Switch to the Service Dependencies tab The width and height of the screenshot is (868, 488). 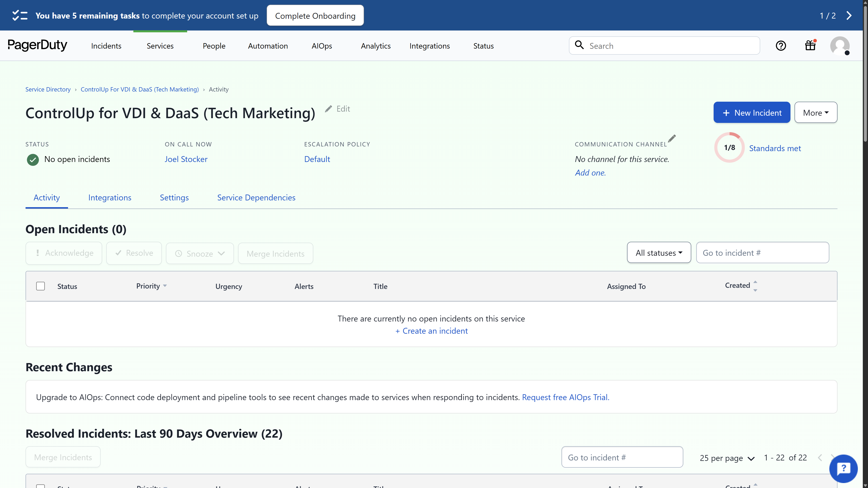point(256,197)
